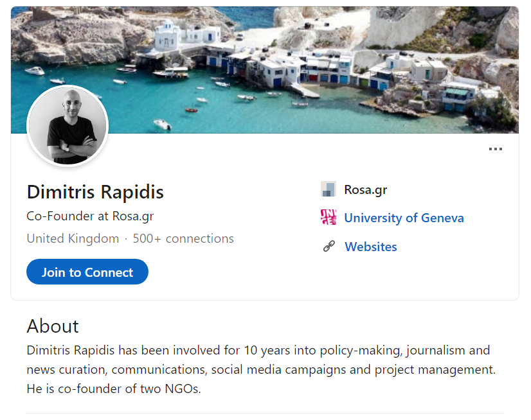Click the divider line below About section
531x420 pixels.
coord(265,413)
